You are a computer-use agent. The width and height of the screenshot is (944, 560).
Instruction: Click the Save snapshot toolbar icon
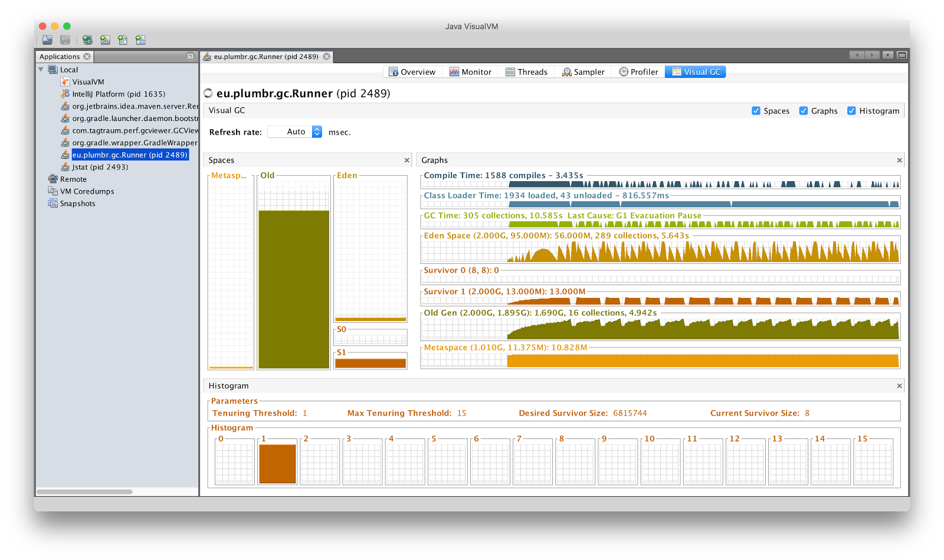coord(65,40)
